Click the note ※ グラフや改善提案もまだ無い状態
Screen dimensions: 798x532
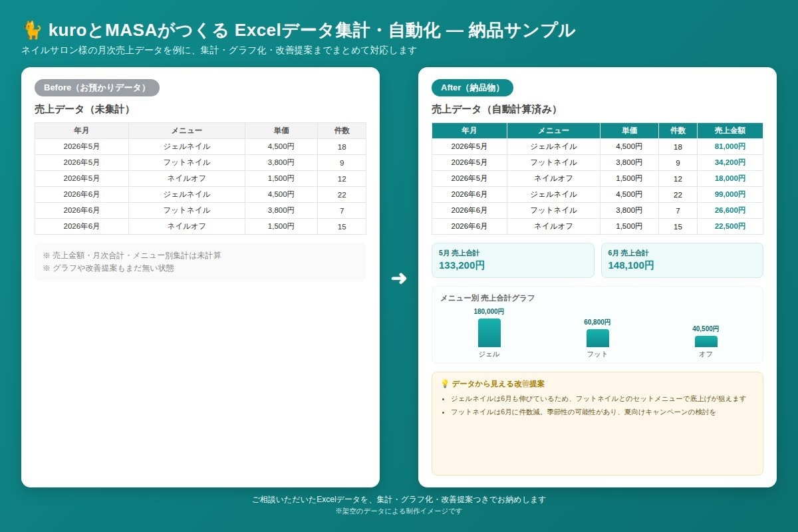(108, 269)
